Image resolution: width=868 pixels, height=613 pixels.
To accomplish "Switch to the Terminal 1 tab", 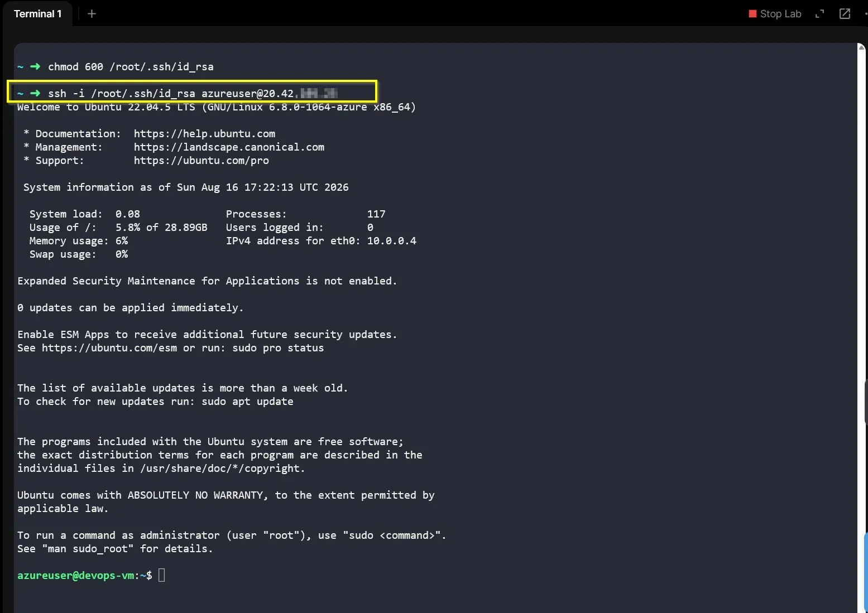I will tap(37, 14).
